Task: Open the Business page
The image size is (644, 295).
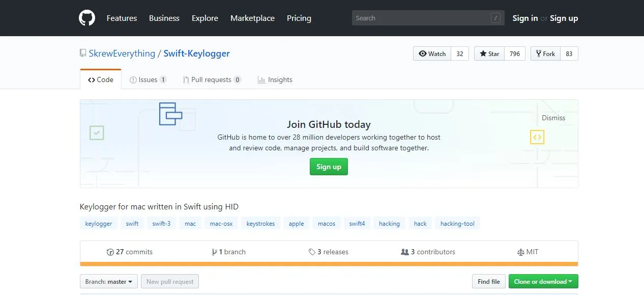Action: (x=164, y=18)
